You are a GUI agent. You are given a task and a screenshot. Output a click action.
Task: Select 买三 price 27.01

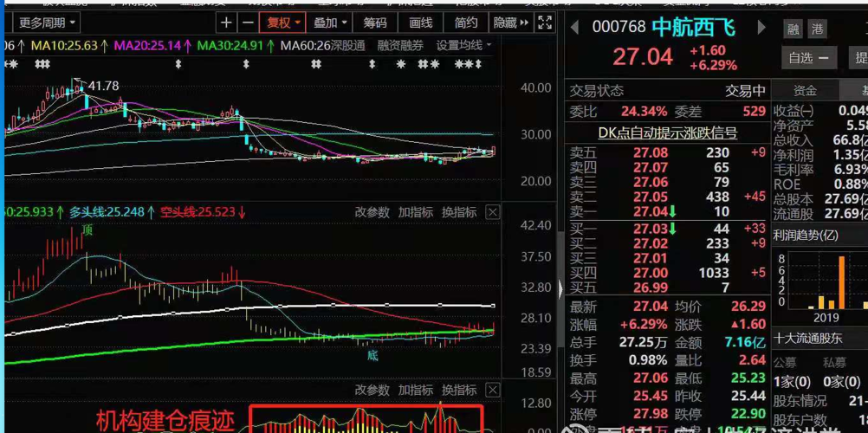click(651, 258)
